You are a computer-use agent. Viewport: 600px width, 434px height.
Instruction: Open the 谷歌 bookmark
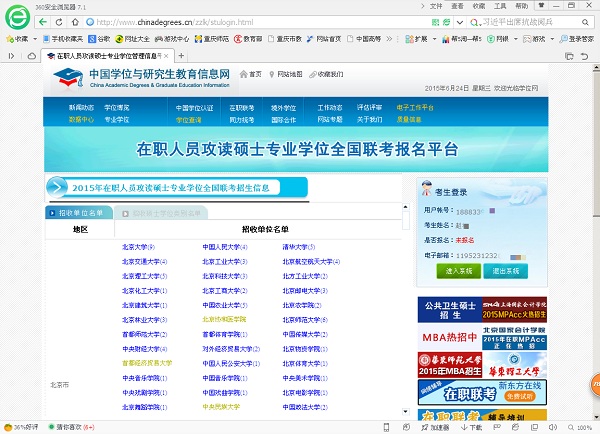click(99, 39)
